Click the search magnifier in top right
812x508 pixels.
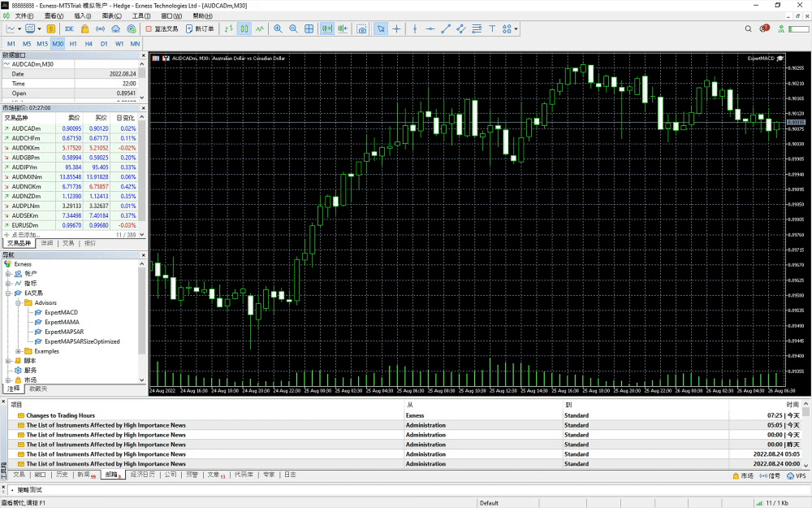(748, 29)
